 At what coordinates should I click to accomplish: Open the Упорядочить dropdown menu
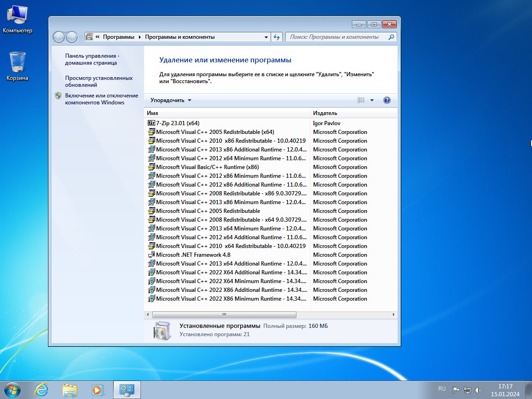(171, 100)
